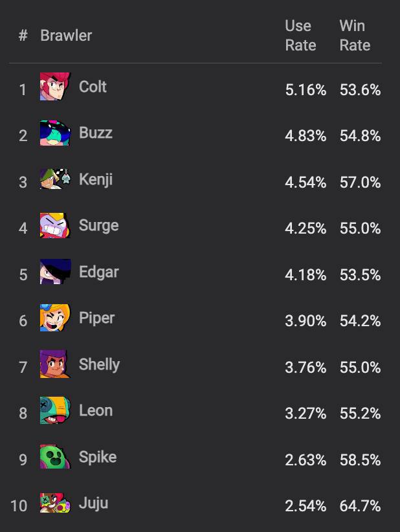Click the Juju brawler name
The height and width of the screenshot is (532, 400).
coord(93,504)
